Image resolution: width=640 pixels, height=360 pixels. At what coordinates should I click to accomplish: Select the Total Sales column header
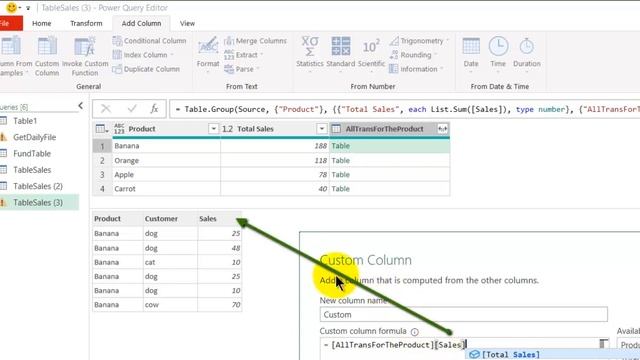tap(275, 129)
